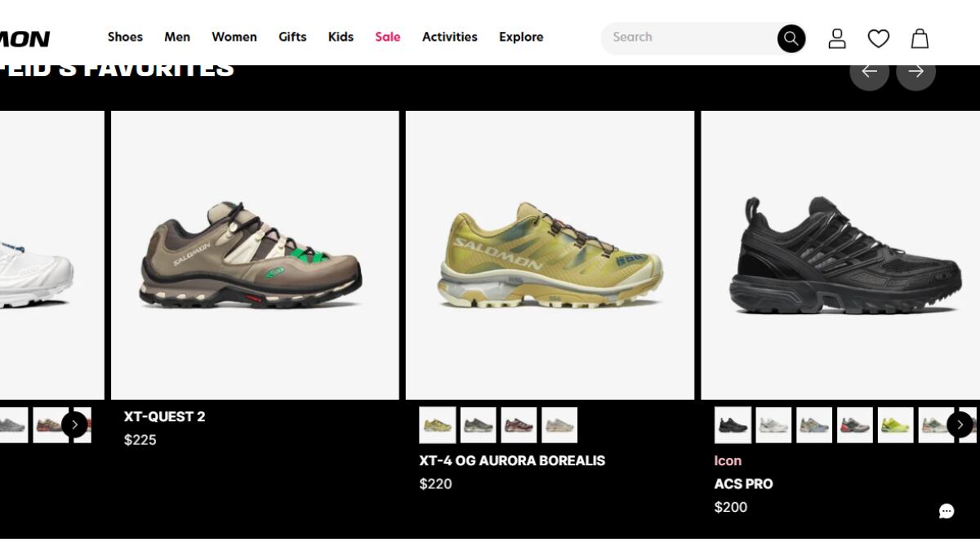Click the search magnifier icon

(x=791, y=38)
